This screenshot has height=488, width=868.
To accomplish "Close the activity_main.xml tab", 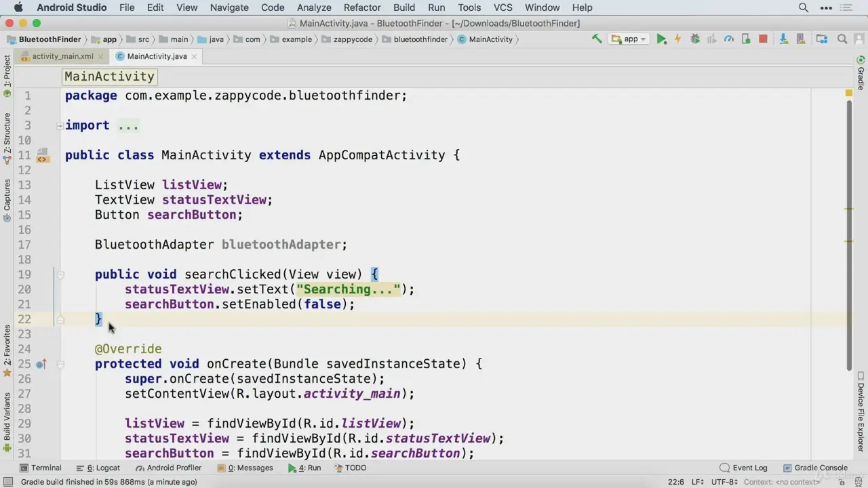I will click(x=102, y=56).
